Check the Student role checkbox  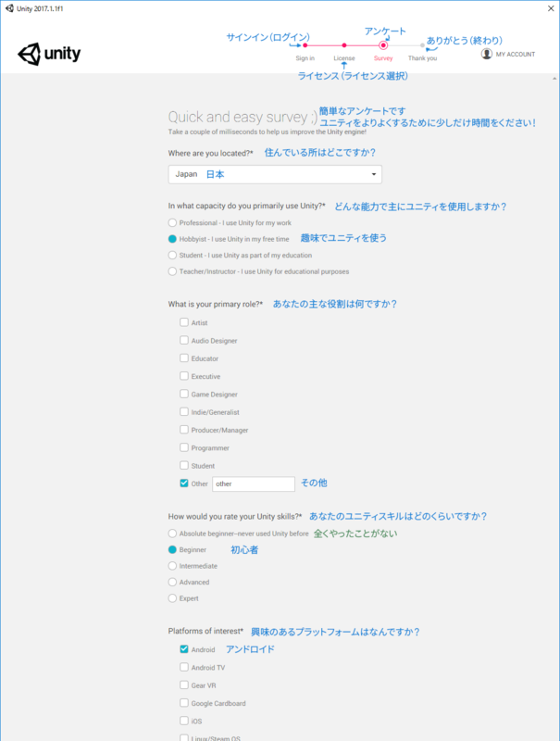point(184,466)
